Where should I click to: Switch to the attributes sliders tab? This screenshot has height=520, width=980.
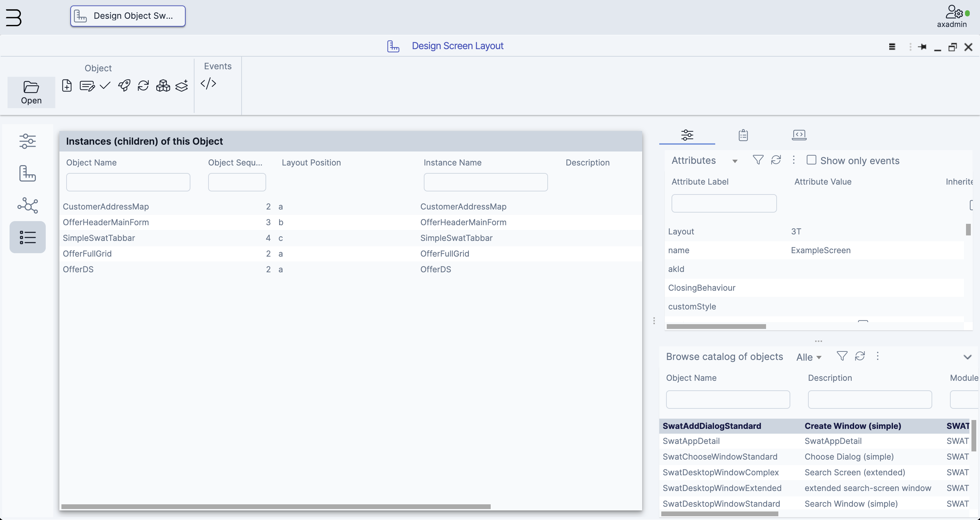tap(687, 135)
